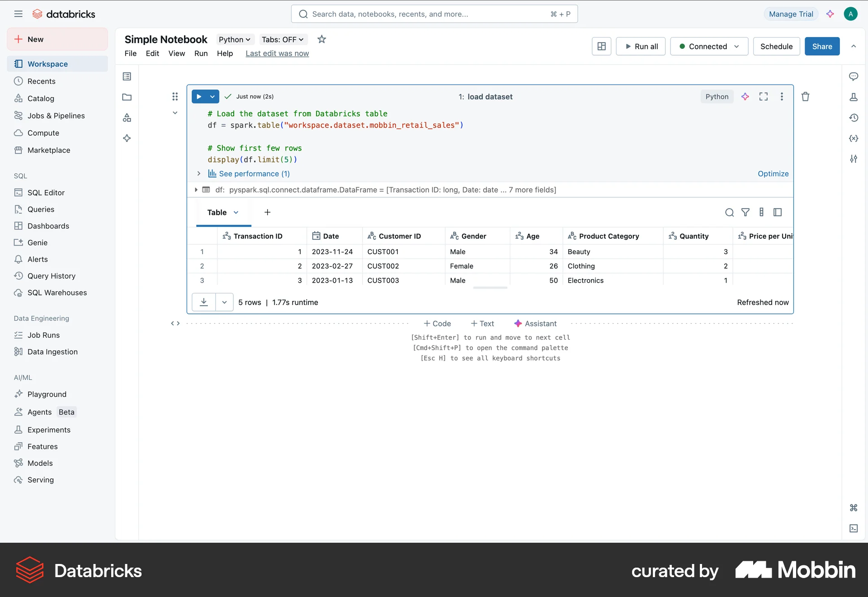Open notebook comments panel on the right
This screenshot has width=868, height=597.
[x=854, y=76]
